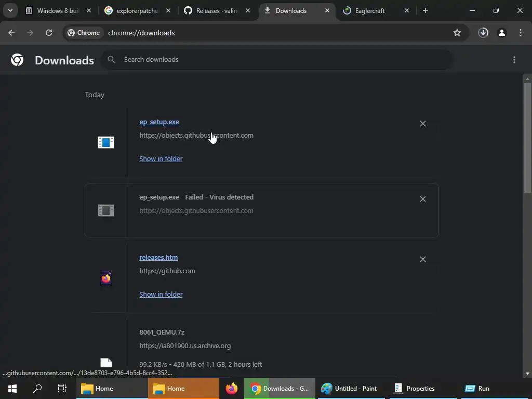Close the explorerpatcher tab
The image size is (532, 399).
click(168, 10)
